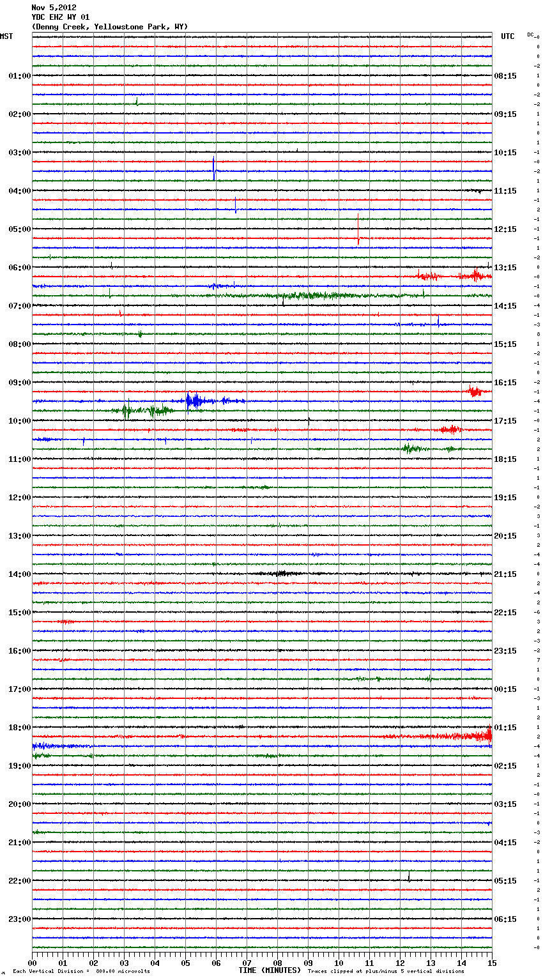Click the red burst ending the 09:15 MST trace
The width and height of the screenshot is (543, 980).
point(474,391)
